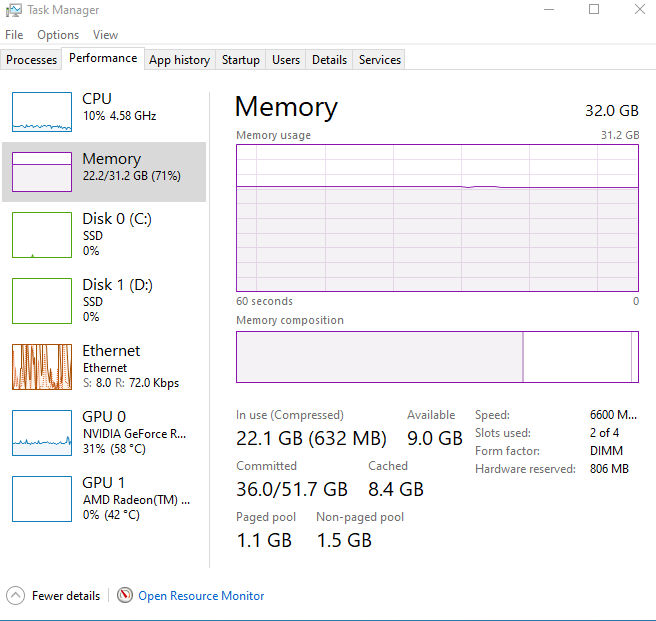656x621 pixels.
Task: Collapse view with Fewer details chevron
Action: [16, 595]
